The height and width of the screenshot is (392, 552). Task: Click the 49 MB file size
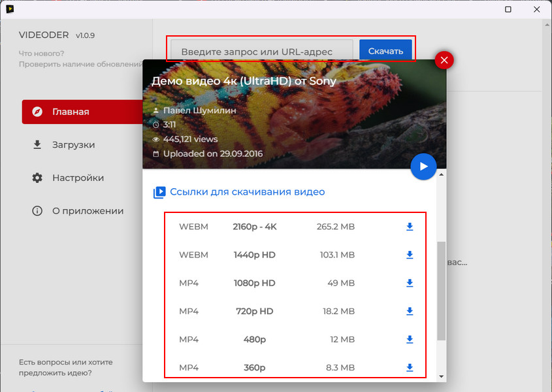[341, 283]
